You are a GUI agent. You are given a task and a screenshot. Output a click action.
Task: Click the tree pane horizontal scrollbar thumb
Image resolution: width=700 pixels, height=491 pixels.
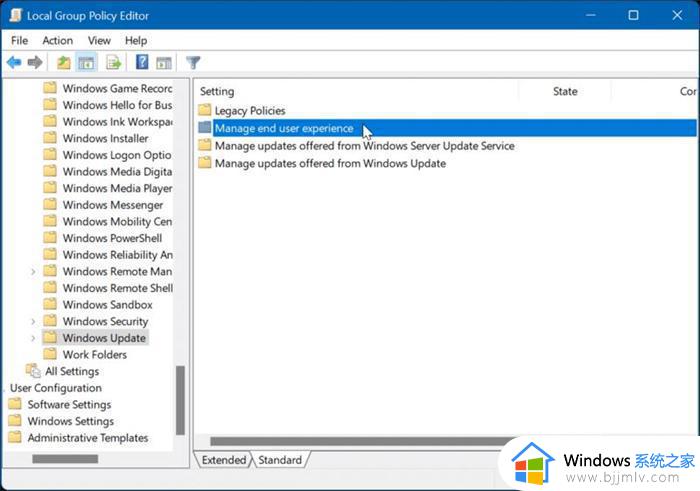pyautogui.click(x=65, y=458)
